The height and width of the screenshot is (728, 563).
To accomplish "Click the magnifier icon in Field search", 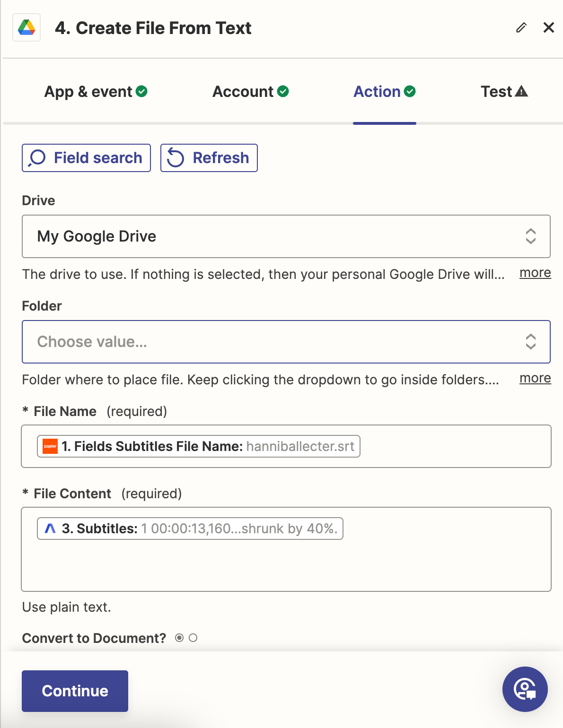I will click(37, 158).
